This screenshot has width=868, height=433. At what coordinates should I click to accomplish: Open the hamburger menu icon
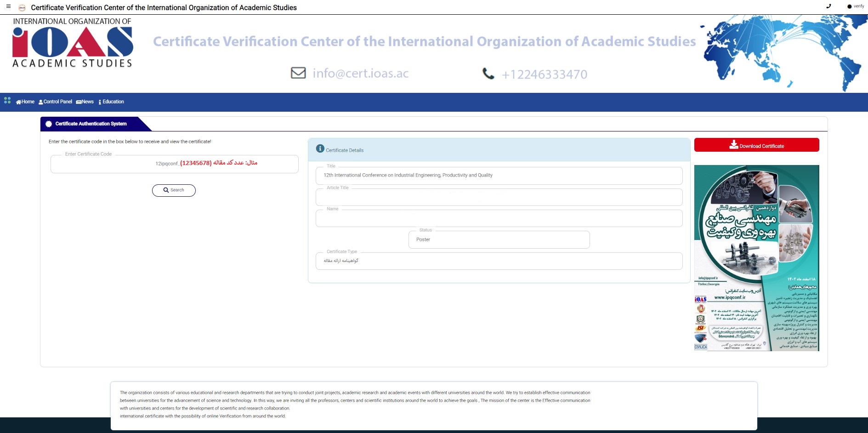(8, 6)
